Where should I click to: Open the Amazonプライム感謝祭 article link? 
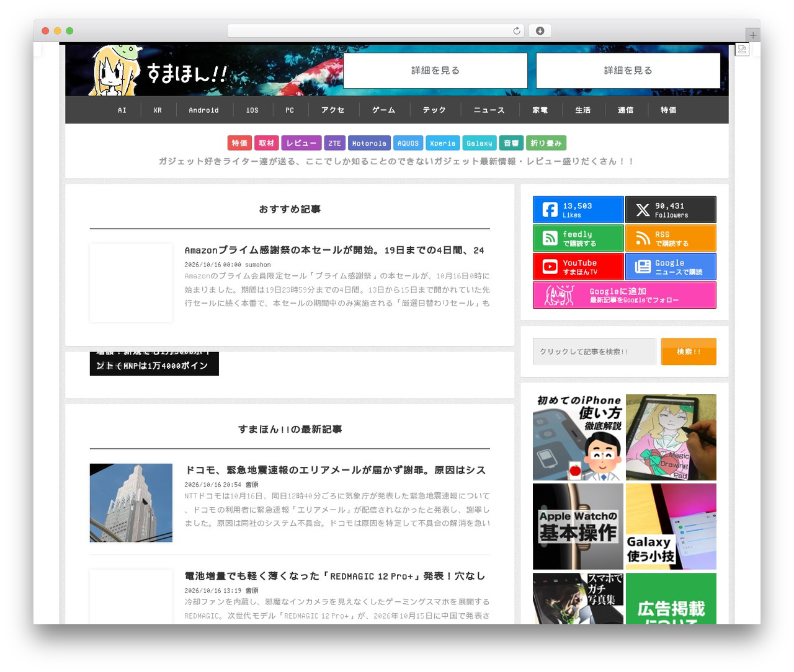[x=334, y=250]
